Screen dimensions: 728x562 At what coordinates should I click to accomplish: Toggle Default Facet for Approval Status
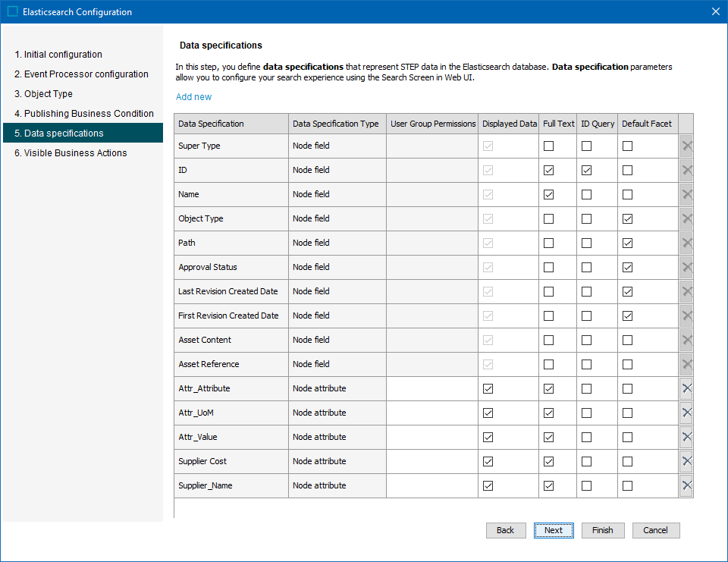(627, 268)
